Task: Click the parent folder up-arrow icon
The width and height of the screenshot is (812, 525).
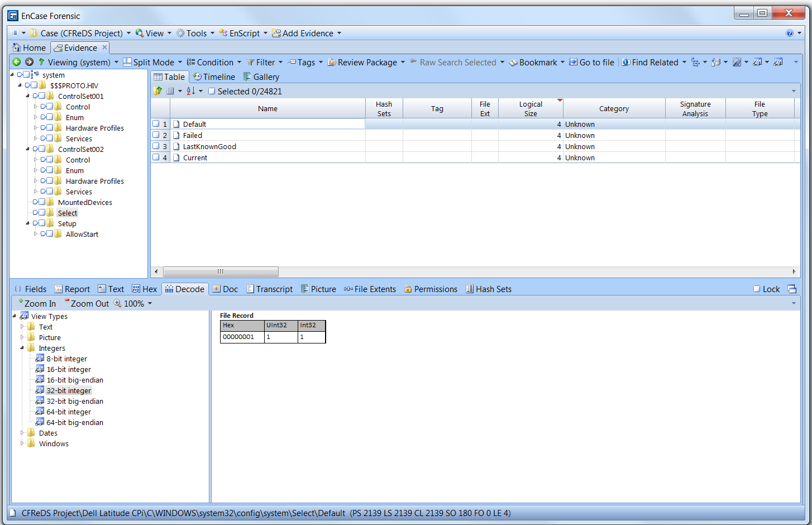Action: (157, 91)
